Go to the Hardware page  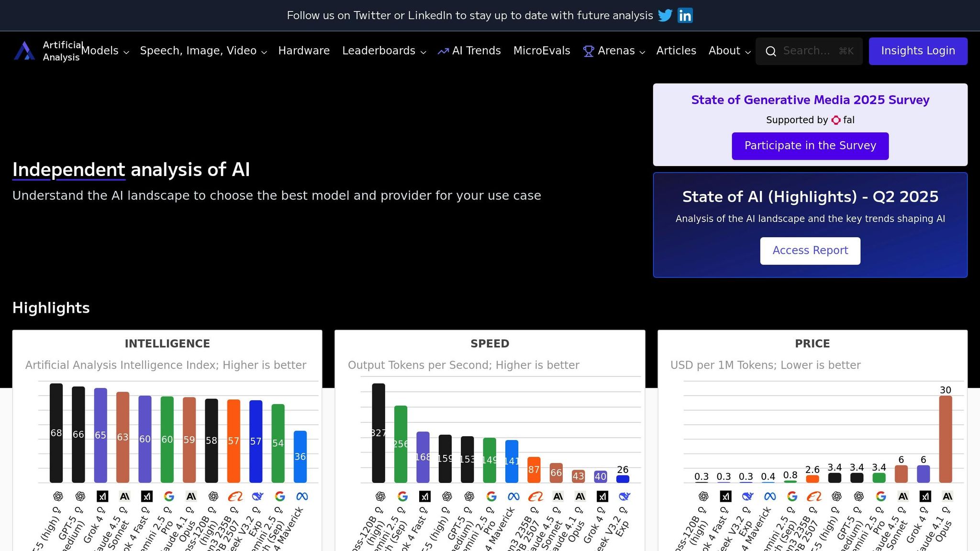tap(304, 51)
